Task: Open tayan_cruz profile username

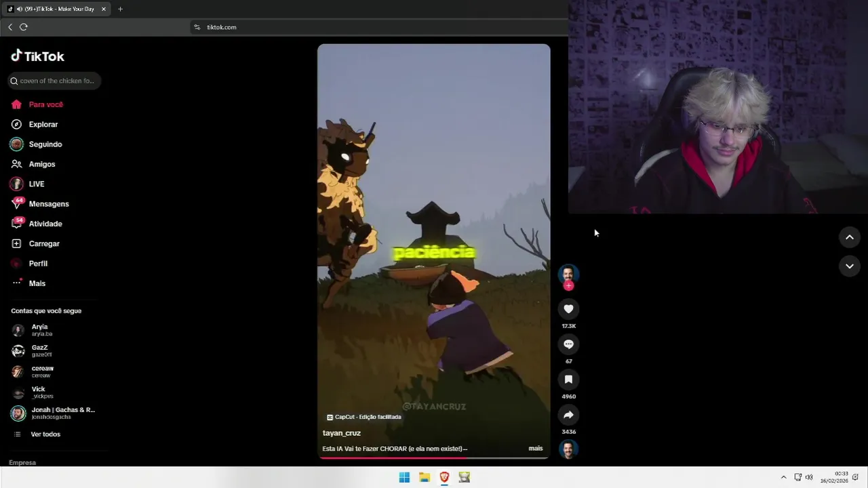Action: (341, 433)
